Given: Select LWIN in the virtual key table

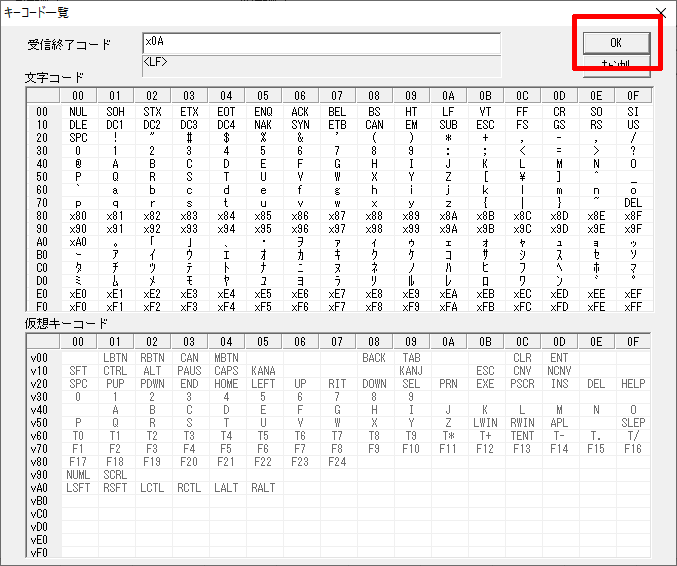Looking at the screenshot, I should coord(485,422).
